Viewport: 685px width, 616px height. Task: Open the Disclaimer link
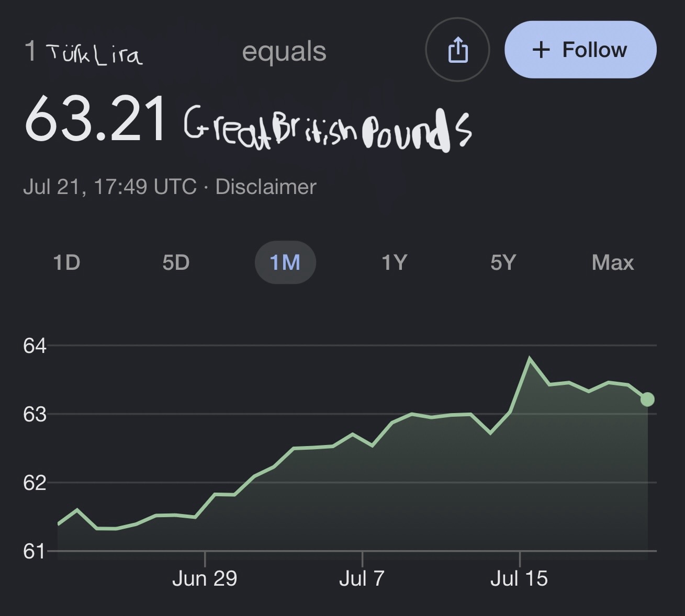(266, 187)
